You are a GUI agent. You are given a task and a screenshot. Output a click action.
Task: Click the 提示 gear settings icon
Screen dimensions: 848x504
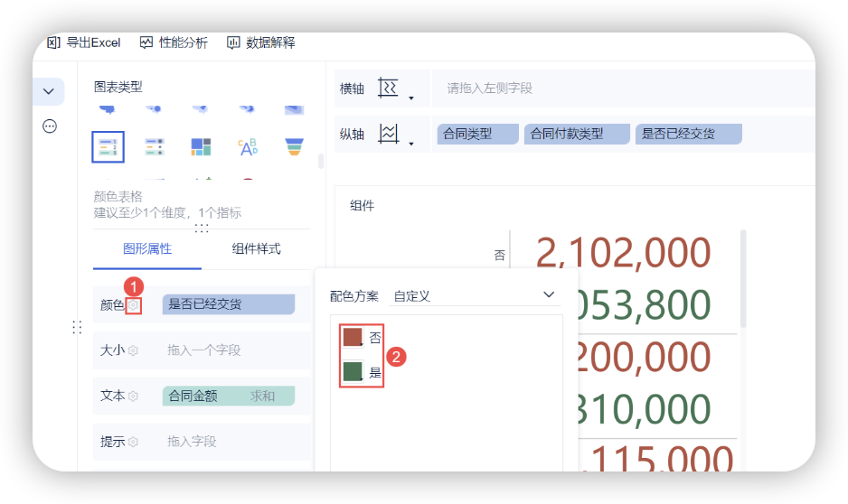click(134, 442)
